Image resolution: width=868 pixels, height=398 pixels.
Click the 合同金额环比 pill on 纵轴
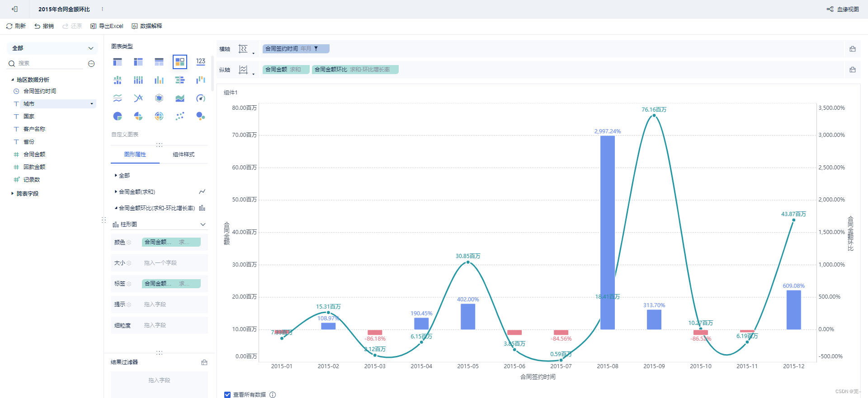[x=355, y=70]
